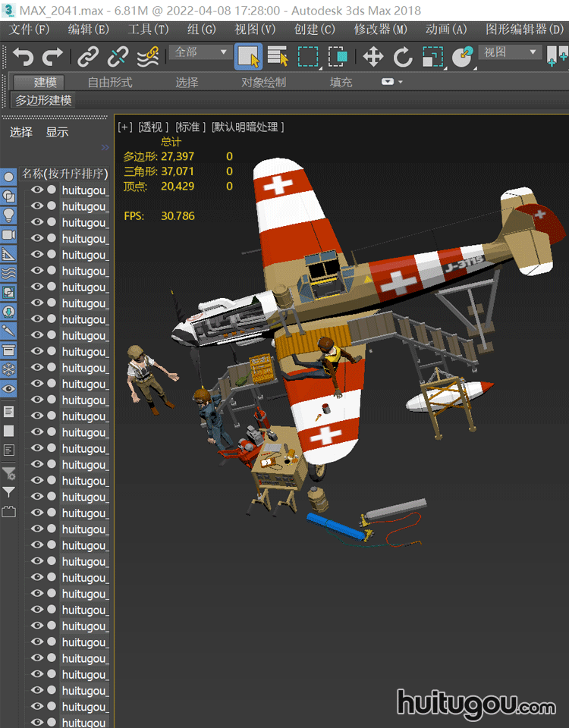Activate the Select Object arrow tool
The width and height of the screenshot is (569, 728).
tap(248, 57)
